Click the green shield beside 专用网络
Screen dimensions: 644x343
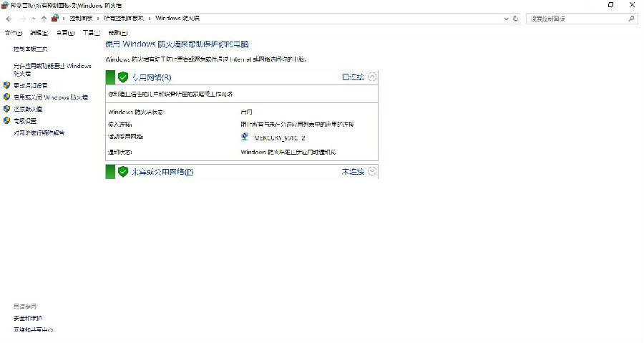(123, 77)
